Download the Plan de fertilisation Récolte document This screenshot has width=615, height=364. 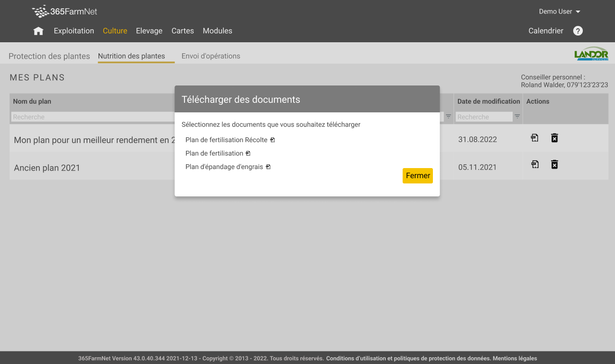tap(272, 140)
